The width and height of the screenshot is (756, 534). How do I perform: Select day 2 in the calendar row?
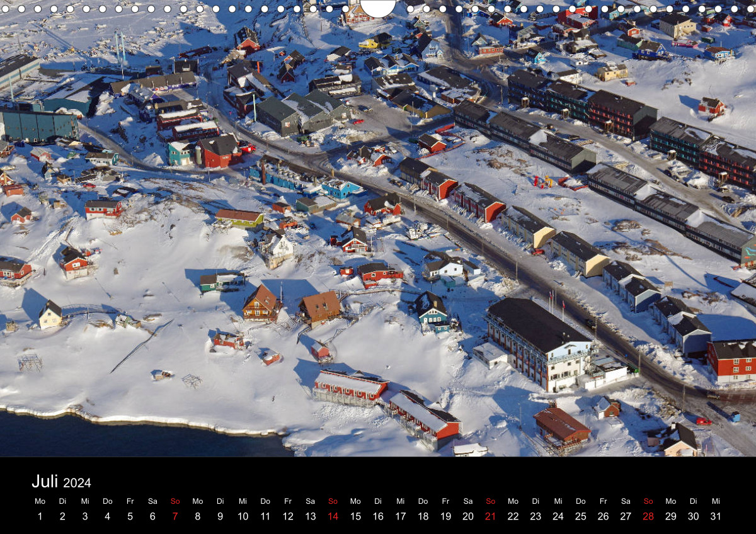click(x=62, y=516)
